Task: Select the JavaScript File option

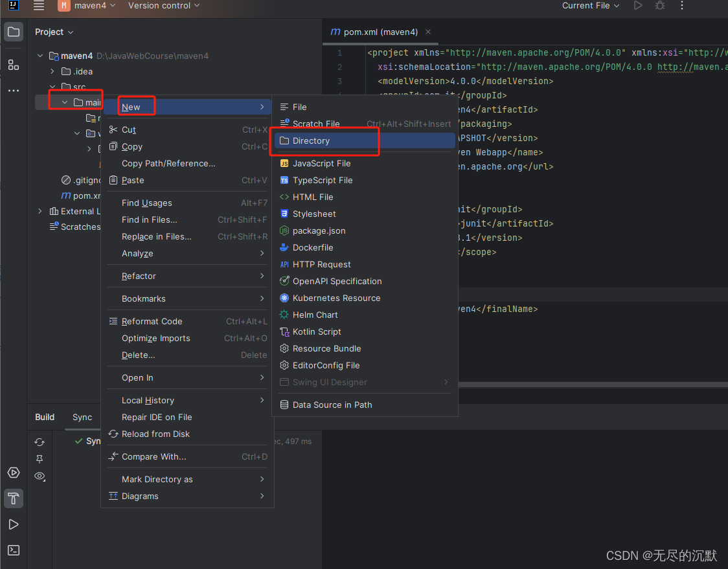Action: pyautogui.click(x=363, y=163)
